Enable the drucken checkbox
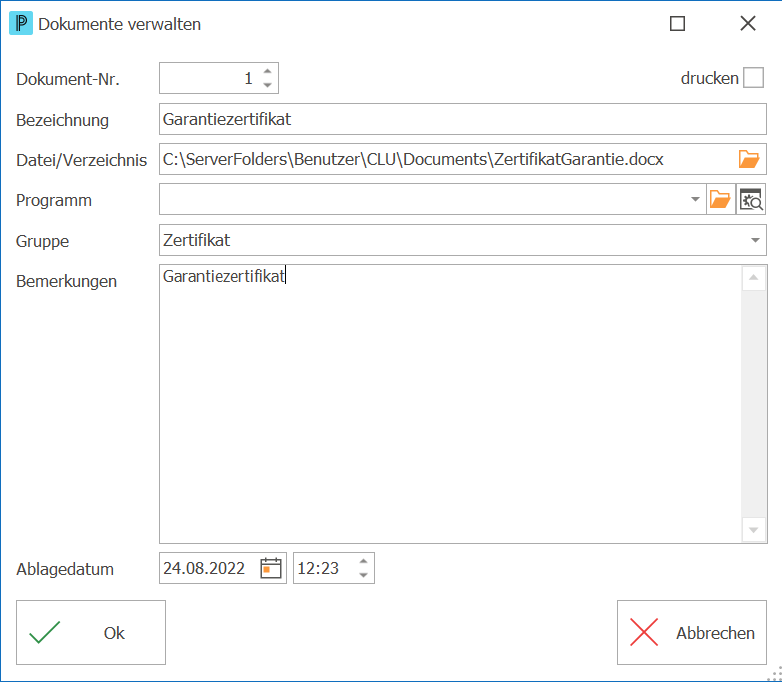Viewport: 782px width, 682px height. coord(753,78)
